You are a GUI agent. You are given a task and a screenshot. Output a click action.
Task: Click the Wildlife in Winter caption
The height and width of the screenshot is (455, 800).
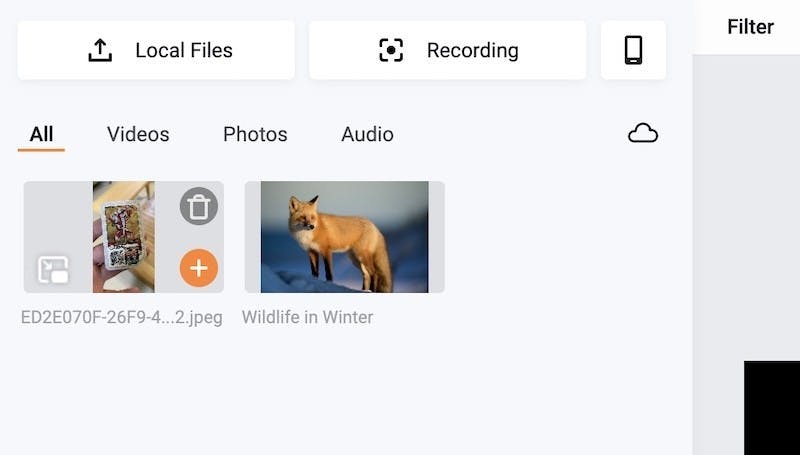pos(308,317)
